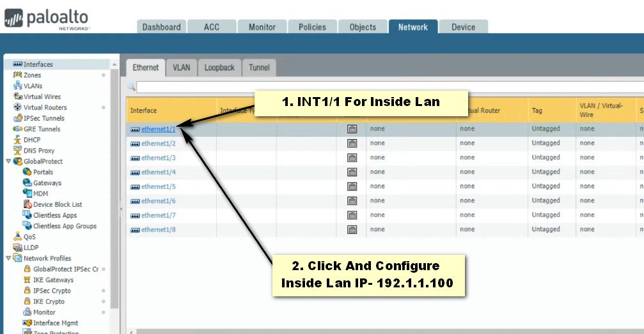Collapse the GlobalProtect tree node
The height and width of the screenshot is (334, 644).
pos(8,162)
